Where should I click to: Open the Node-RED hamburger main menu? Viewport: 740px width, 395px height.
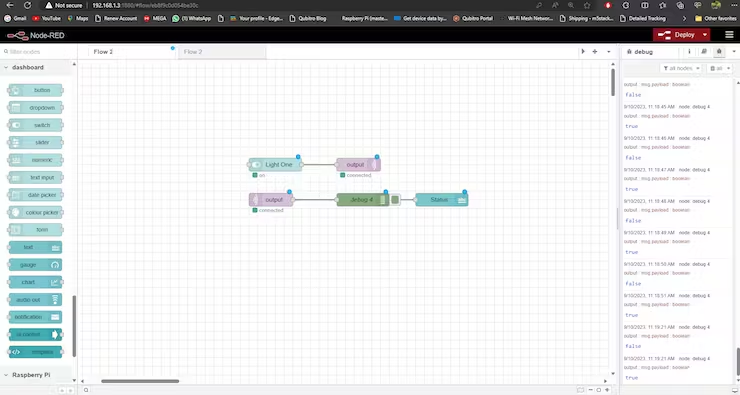729,35
